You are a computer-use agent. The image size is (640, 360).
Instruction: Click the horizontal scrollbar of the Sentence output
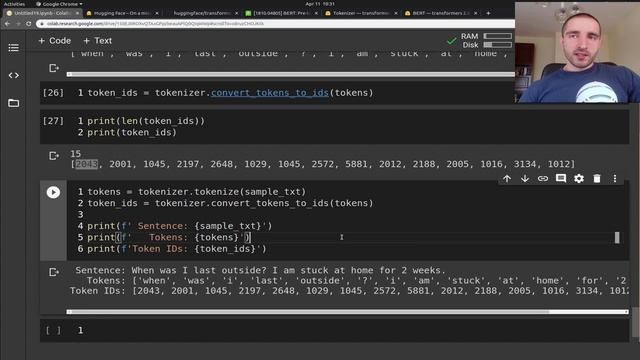coord(347,312)
